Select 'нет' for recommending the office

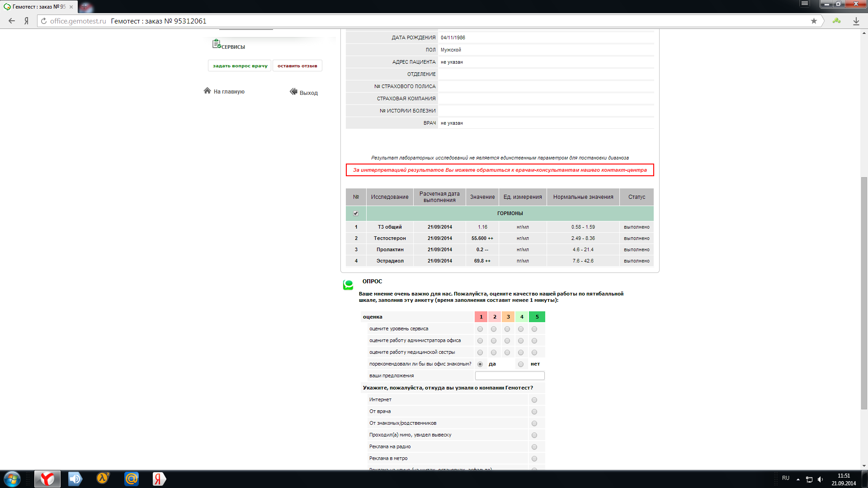pyautogui.click(x=521, y=364)
